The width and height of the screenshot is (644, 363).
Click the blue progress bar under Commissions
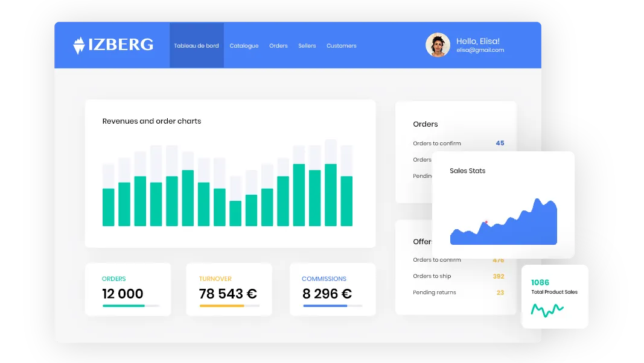(325, 306)
